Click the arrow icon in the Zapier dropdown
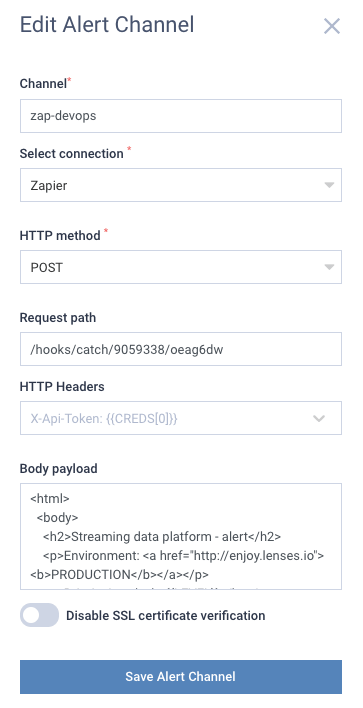Viewport: 363px width, 708px height. click(329, 185)
